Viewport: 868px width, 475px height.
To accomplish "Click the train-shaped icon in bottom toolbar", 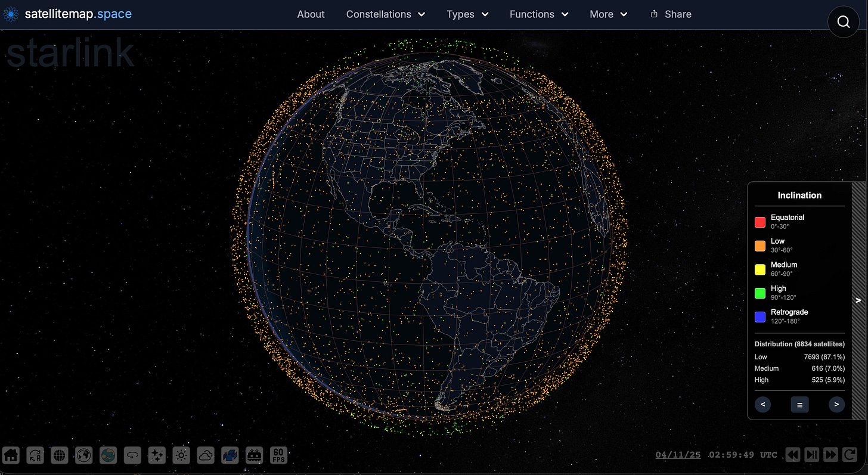I will tap(254, 455).
